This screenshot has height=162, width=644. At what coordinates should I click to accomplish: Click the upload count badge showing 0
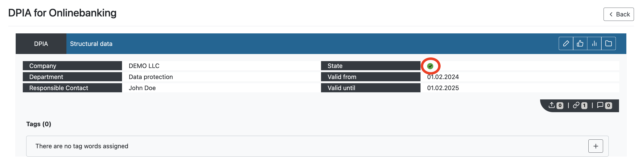click(x=560, y=106)
